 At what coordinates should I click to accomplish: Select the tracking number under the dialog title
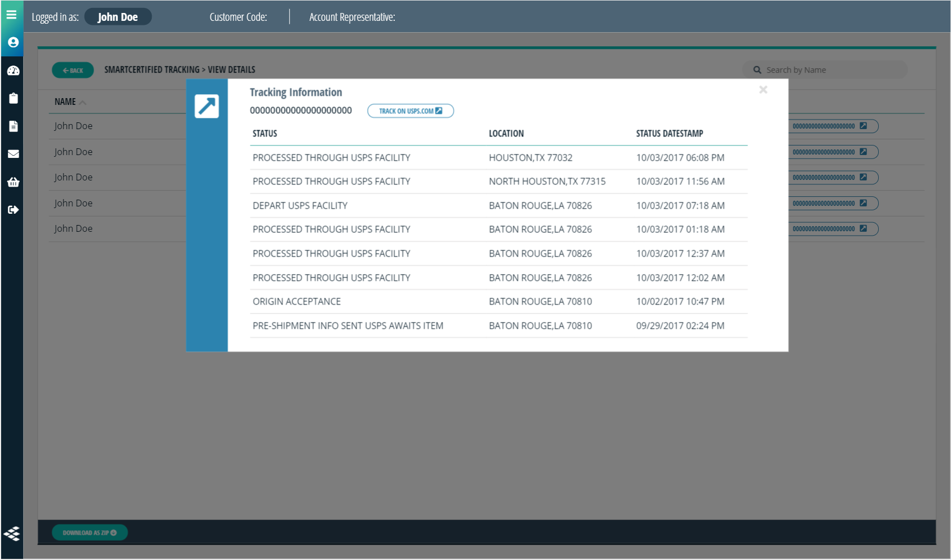click(x=301, y=111)
